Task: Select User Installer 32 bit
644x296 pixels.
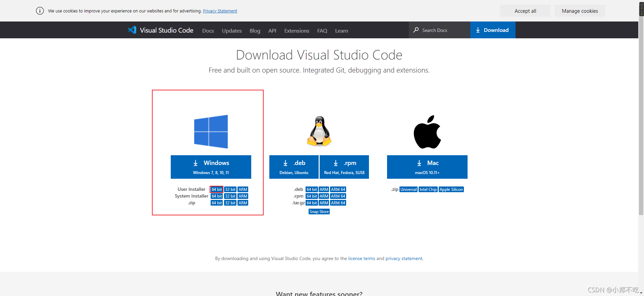Action: point(230,189)
